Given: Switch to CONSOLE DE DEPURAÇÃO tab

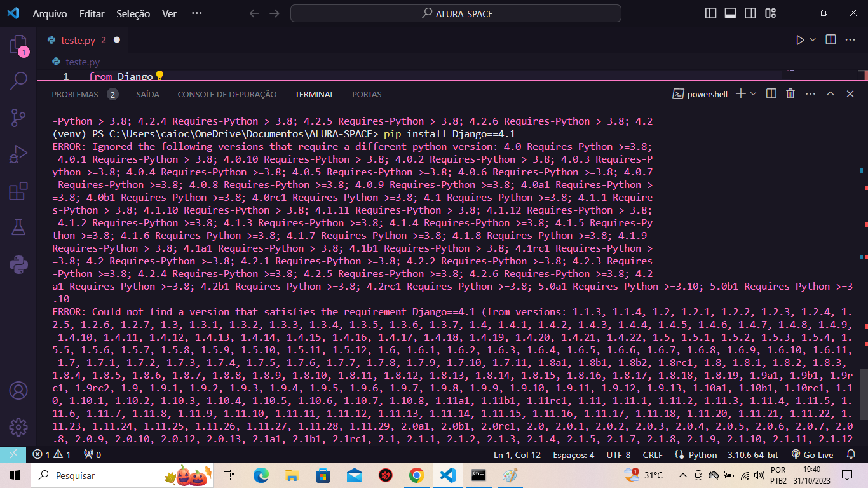Looking at the screenshot, I should pos(227,94).
